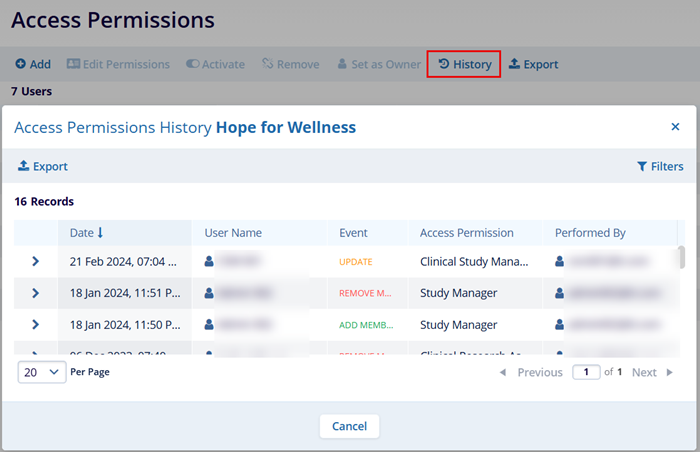Go to the Next page
Screen dimensions: 700x452
pos(652,372)
